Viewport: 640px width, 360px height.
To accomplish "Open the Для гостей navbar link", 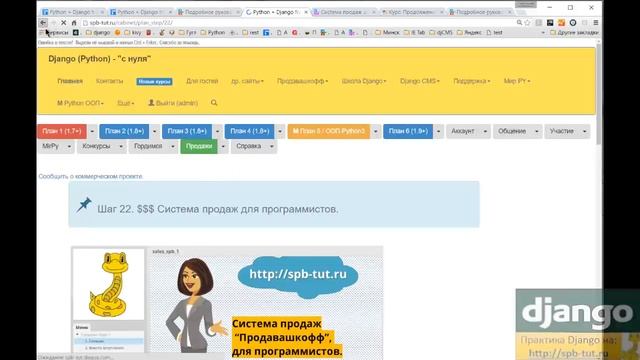I will point(202,81).
